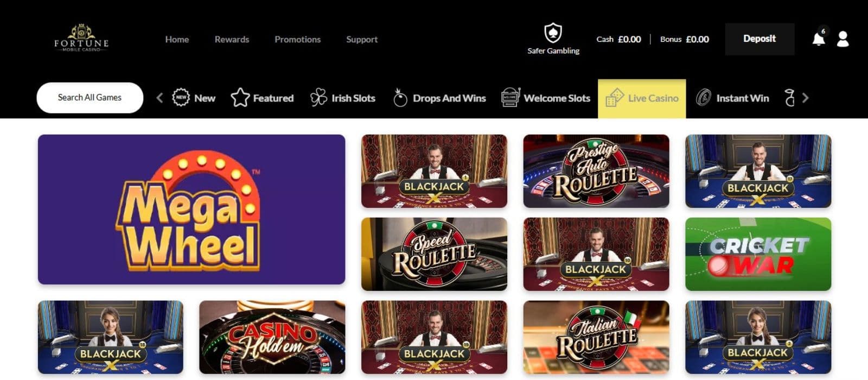Show previous categories with left chevron
This screenshot has width=868, height=380.
(159, 98)
